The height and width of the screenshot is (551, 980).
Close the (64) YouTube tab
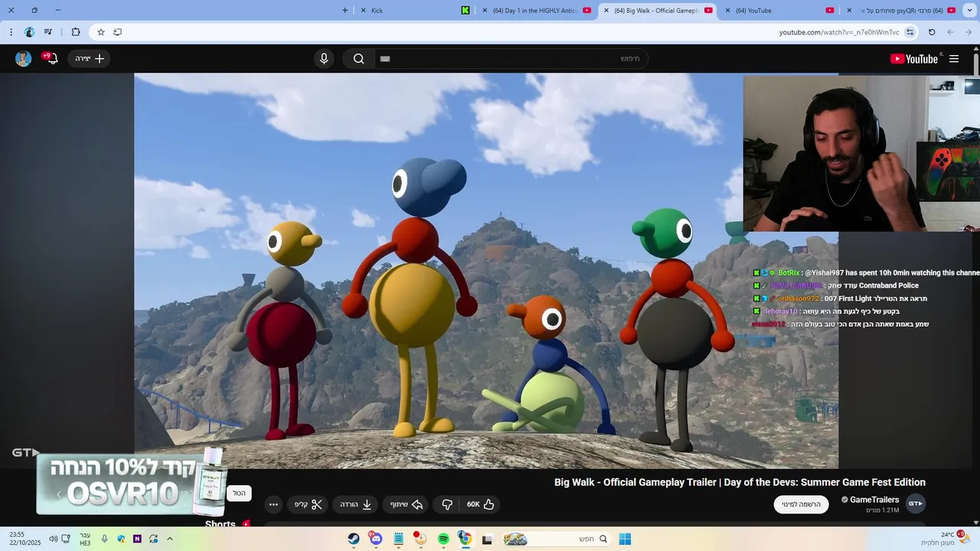pos(727,11)
